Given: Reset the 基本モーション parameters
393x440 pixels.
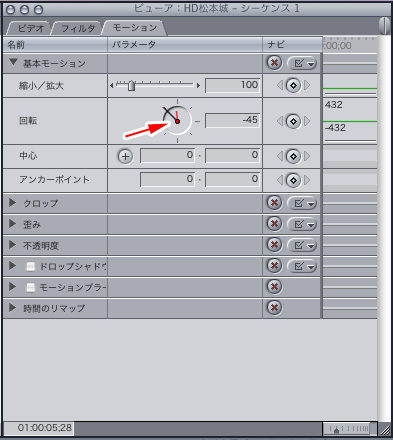Looking at the screenshot, I should tap(274, 63).
